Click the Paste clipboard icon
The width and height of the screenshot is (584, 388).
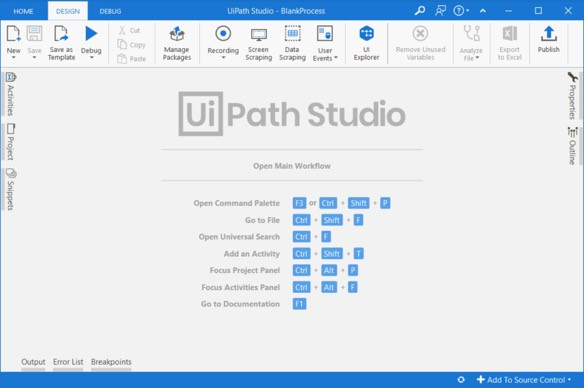122,58
